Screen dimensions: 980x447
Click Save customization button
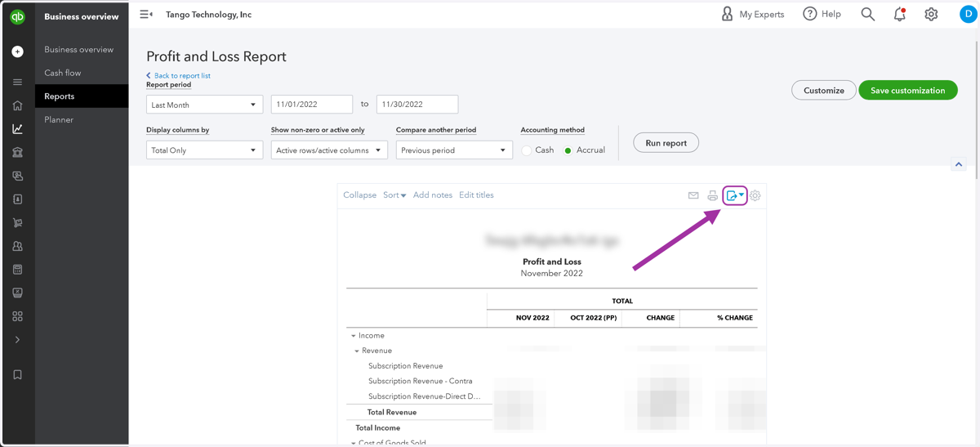coord(908,91)
